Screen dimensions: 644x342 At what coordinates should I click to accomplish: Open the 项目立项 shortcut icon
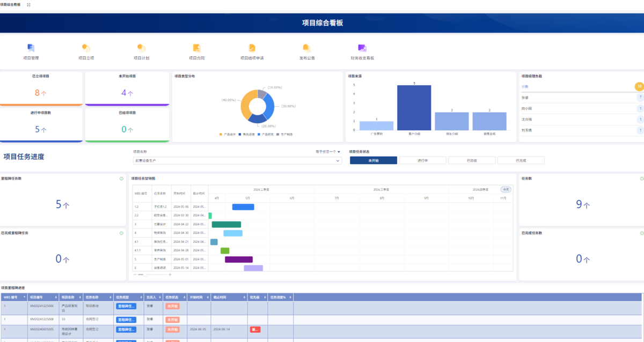[86, 48]
